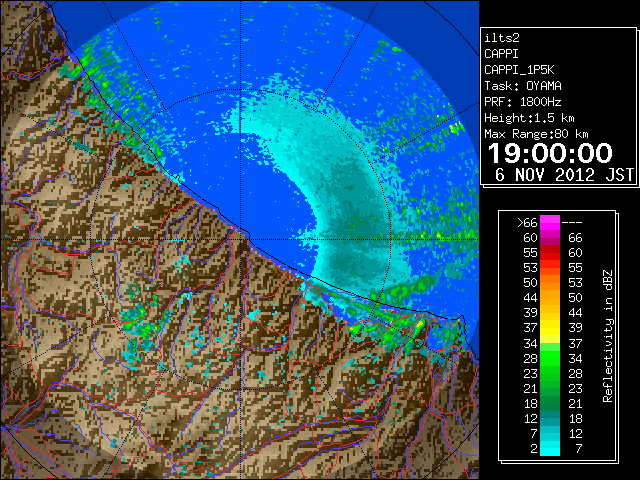Click the 'Height:1.5 km' text
640x480 pixels.
529,118
